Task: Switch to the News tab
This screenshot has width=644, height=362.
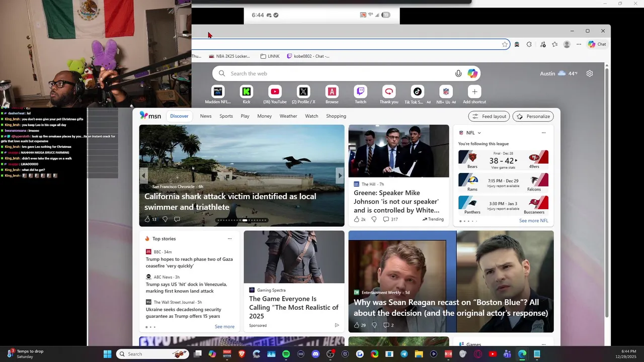Action: 206,116
